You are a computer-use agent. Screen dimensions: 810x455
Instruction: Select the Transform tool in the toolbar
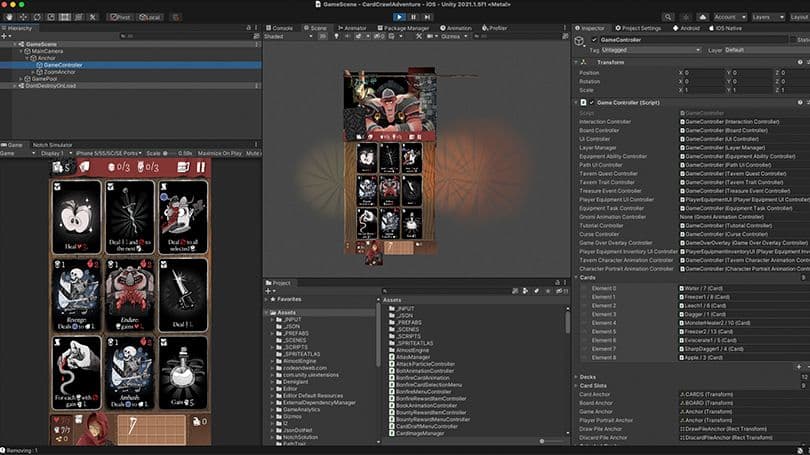(79, 17)
